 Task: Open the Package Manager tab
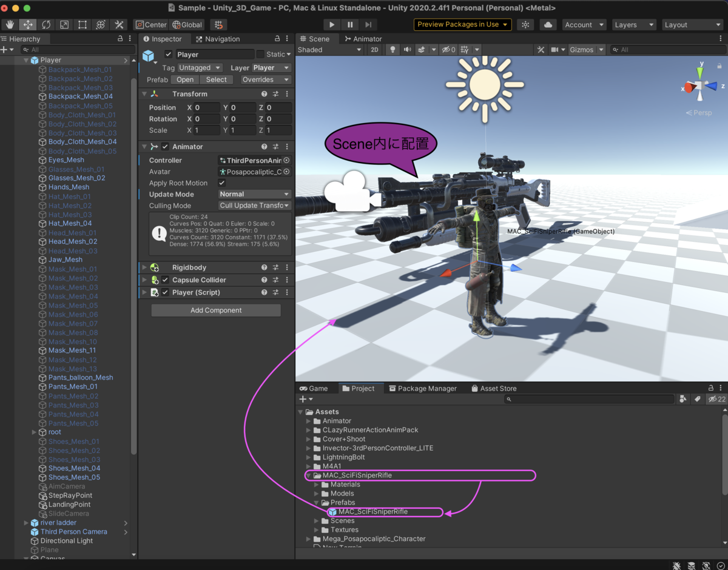pos(422,389)
